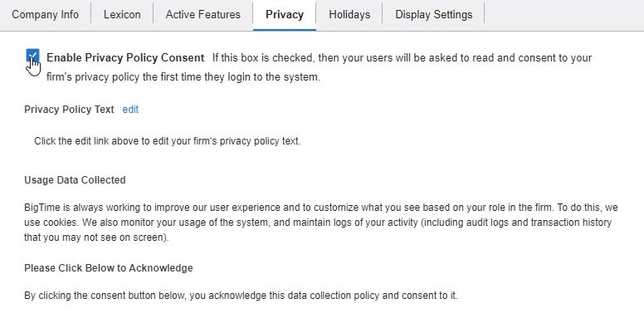Switch to Display Settings tab

[x=433, y=15]
